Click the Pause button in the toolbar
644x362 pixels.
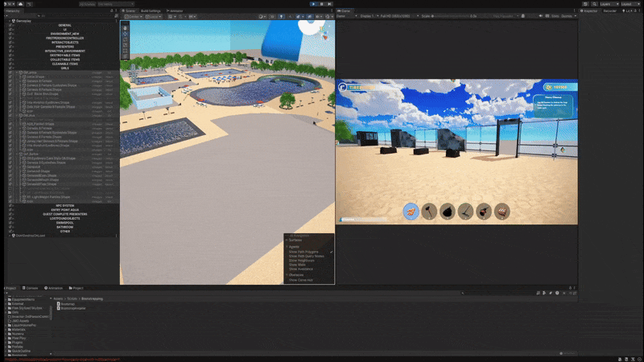321,4
